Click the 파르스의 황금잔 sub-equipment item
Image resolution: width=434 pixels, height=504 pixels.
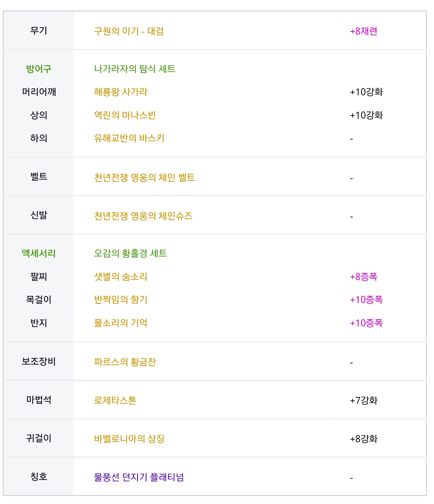(125, 362)
